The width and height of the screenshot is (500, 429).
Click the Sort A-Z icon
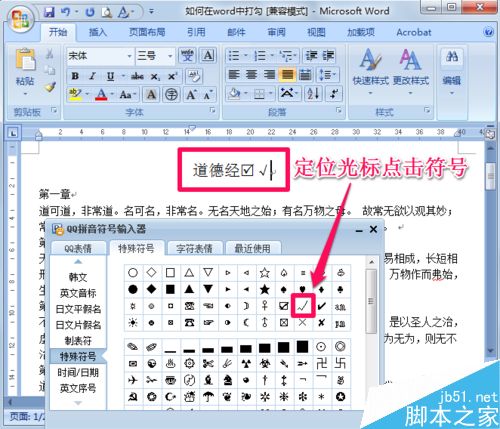click(x=313, y=94)
